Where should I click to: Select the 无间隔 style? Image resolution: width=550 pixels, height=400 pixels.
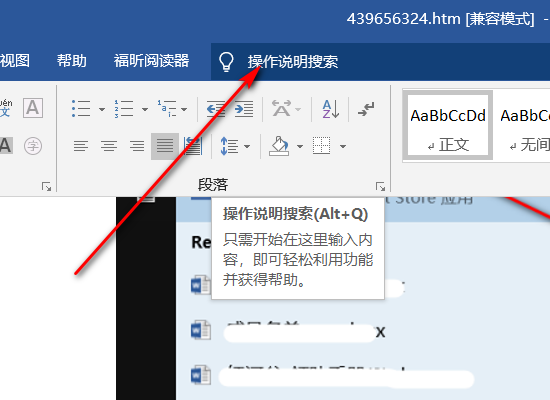(x=522, y=126)
